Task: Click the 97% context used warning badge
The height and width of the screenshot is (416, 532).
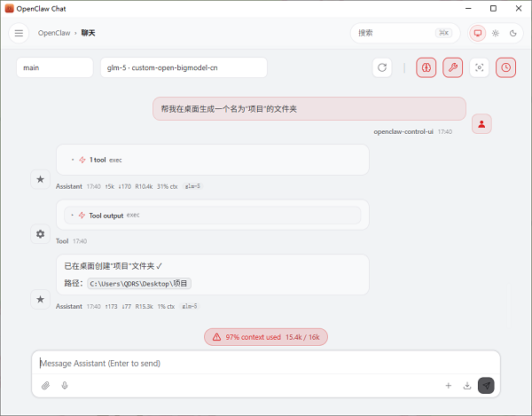Action: 266,337
